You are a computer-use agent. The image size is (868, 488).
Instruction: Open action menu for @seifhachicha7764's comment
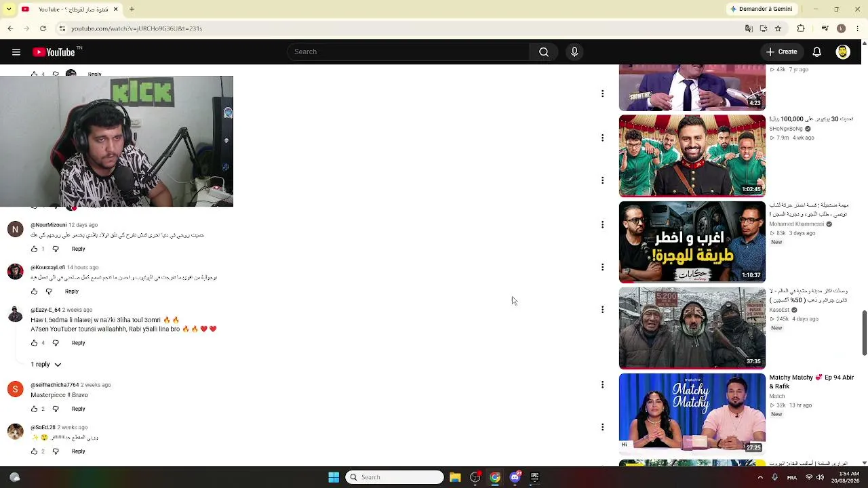(602, 384)
